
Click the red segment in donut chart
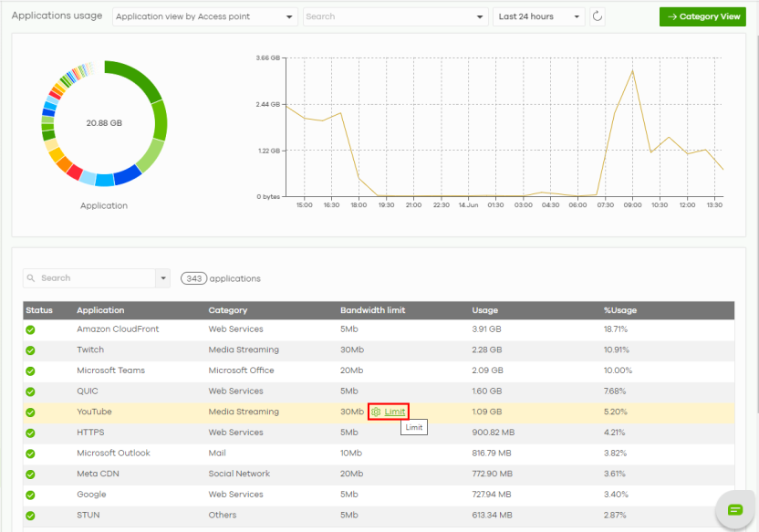[x=75, y=172]
